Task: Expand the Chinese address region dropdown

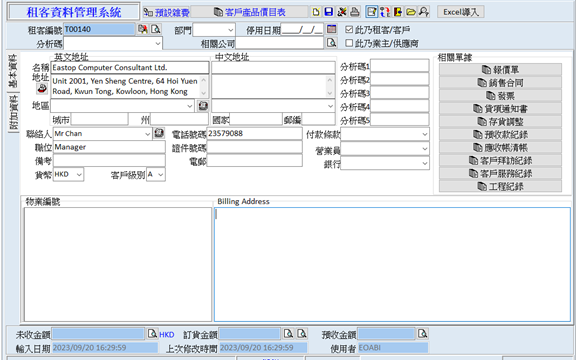Action: point(330,106)
